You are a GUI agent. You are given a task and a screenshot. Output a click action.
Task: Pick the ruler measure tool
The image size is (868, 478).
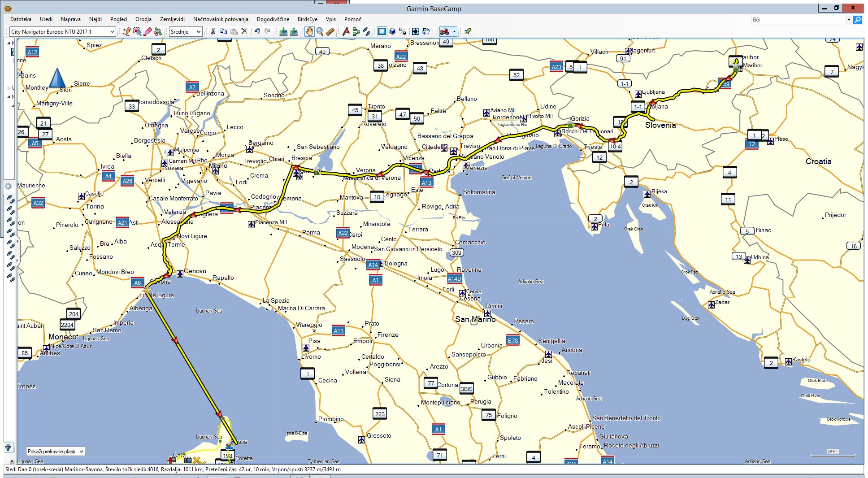(330, 31)
